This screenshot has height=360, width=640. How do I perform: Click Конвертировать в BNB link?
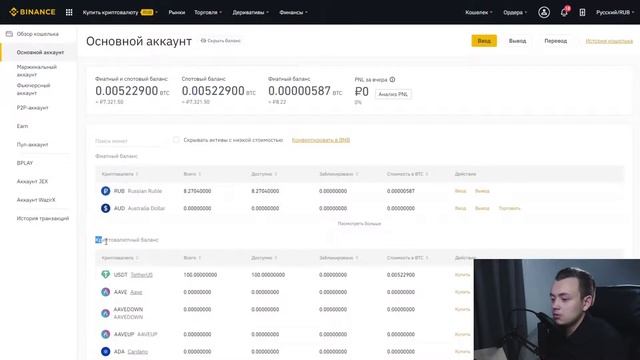pos(321,140)
